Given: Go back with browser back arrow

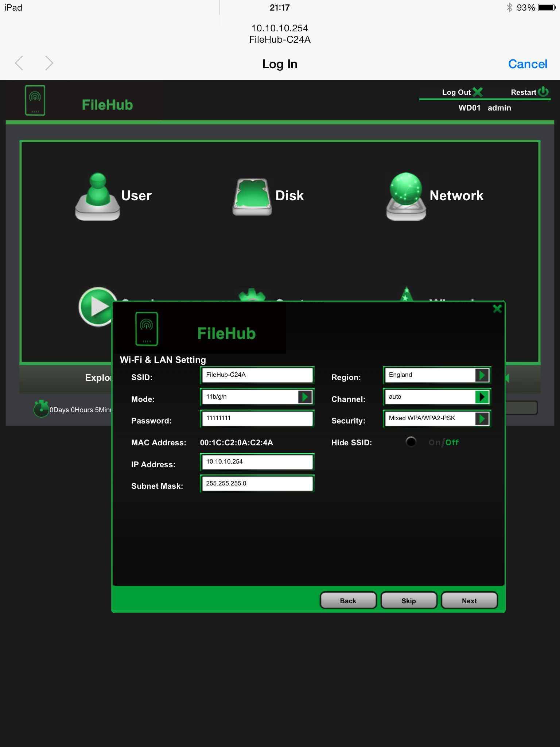Looking at the screenshot, I should tap(19, 63).
